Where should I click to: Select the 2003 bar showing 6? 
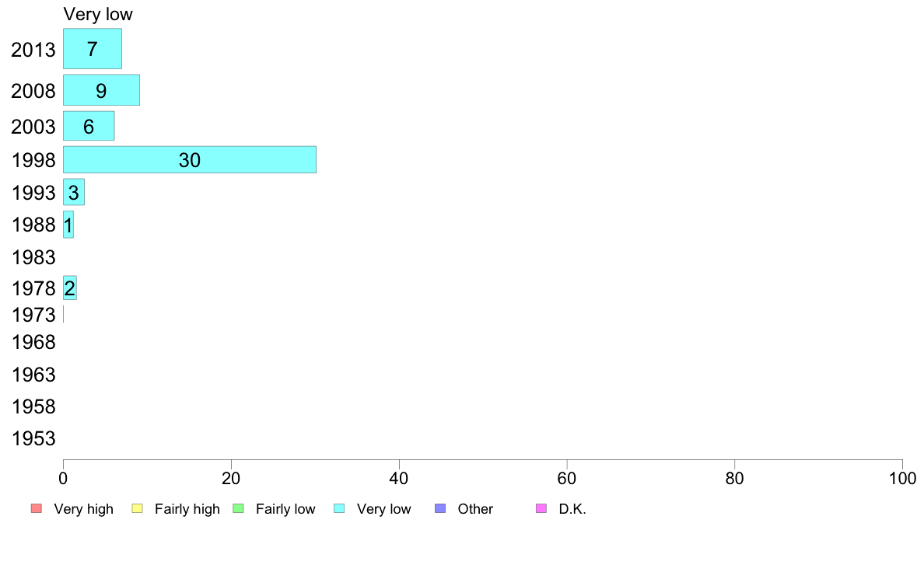pyautogui.click(x=89, y=126)
